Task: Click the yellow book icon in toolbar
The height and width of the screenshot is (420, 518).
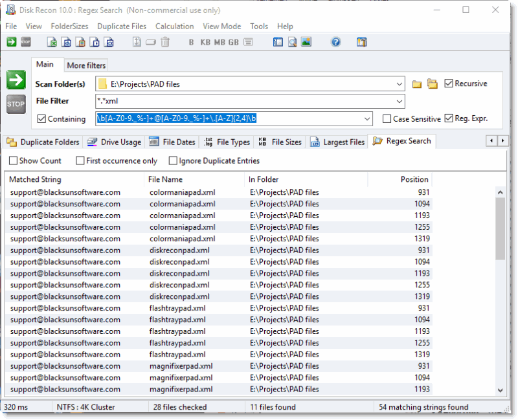Action: click(x=362, y=42)
